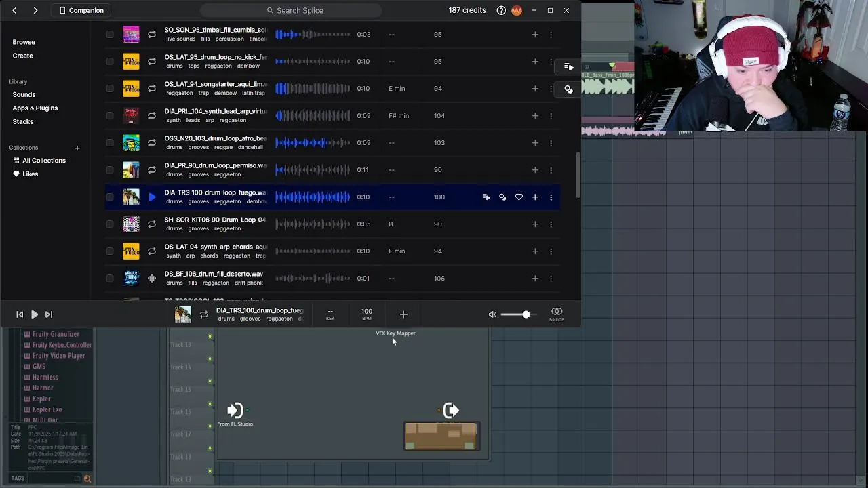Seek within the DIA_PR_90_drum_loop_permiso waveform
This screenshot has width=868, height=488.
(x=313, y=169)
